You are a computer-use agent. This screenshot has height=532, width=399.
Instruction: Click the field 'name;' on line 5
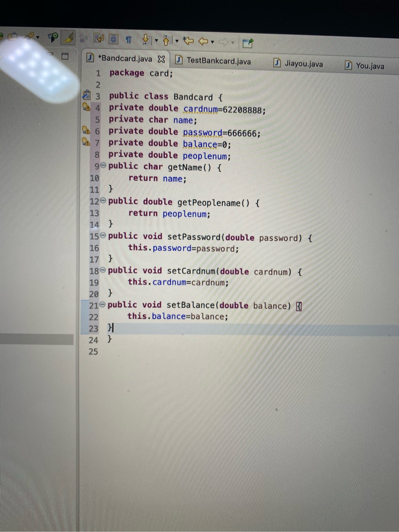pos(185,120)
